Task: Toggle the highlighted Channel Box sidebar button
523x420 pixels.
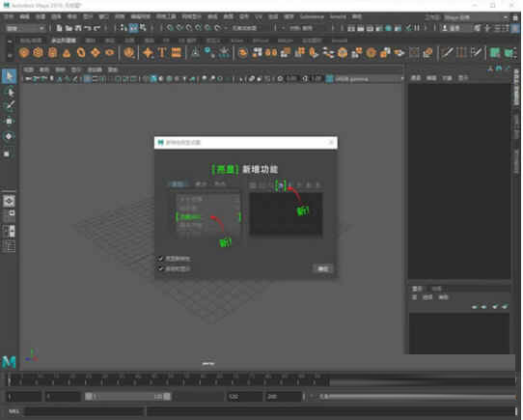Action: pos(515,28)
